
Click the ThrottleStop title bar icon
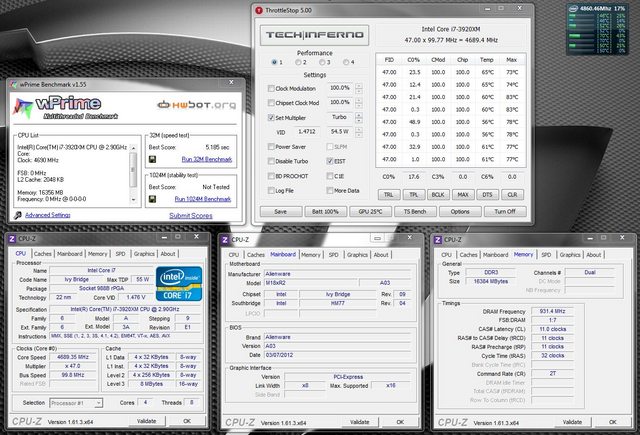point(259,10)
